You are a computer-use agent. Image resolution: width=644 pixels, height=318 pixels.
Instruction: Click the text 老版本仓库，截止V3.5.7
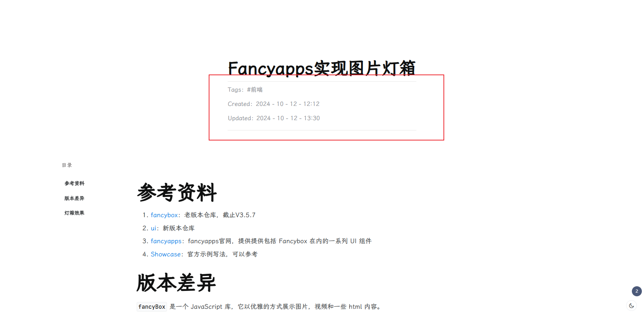[x=220, y=215]
